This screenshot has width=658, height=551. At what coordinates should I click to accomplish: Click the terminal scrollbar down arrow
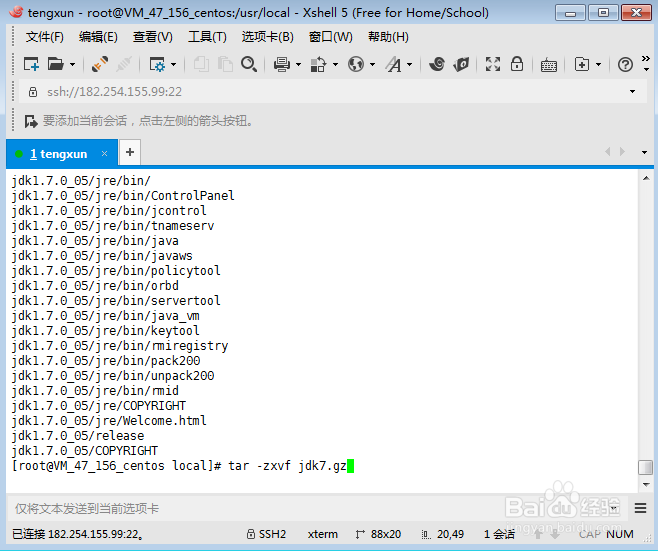(646, 485)
